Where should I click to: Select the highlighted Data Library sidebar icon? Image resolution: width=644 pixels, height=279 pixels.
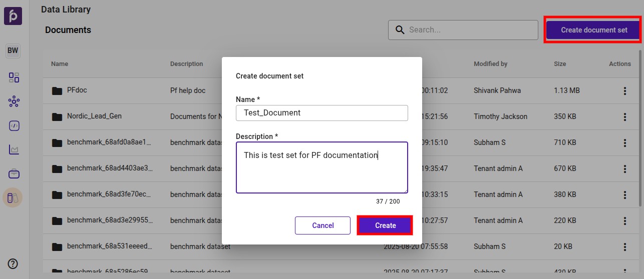click(x=13, y=197)
